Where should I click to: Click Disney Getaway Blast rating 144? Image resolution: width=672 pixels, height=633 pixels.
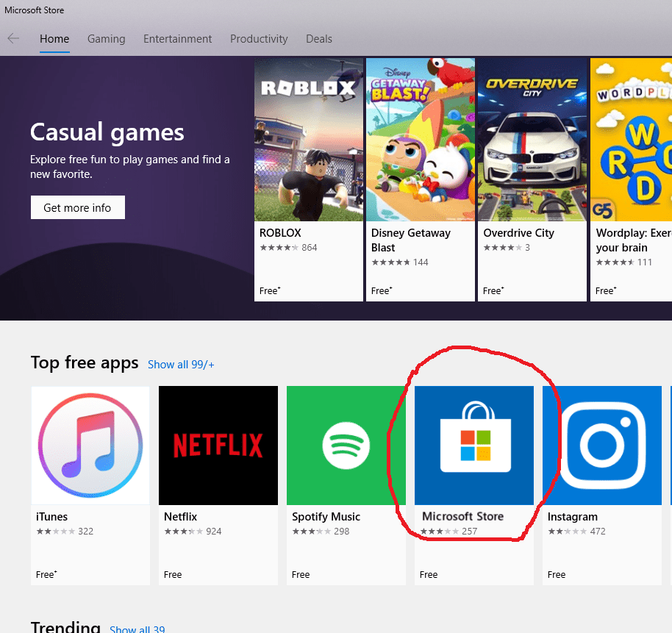tap(400, 262)
